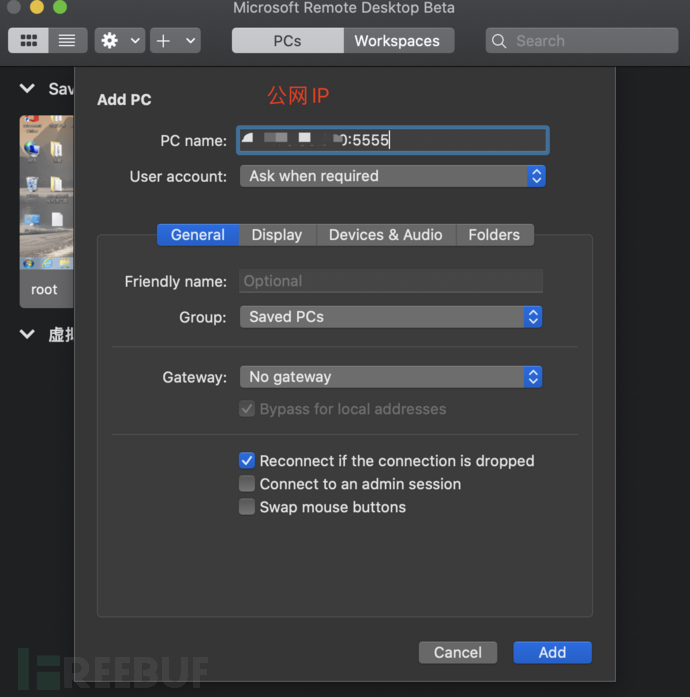Click the Search field
Viewport: 690px width, 697px height.
pos(582,41)
